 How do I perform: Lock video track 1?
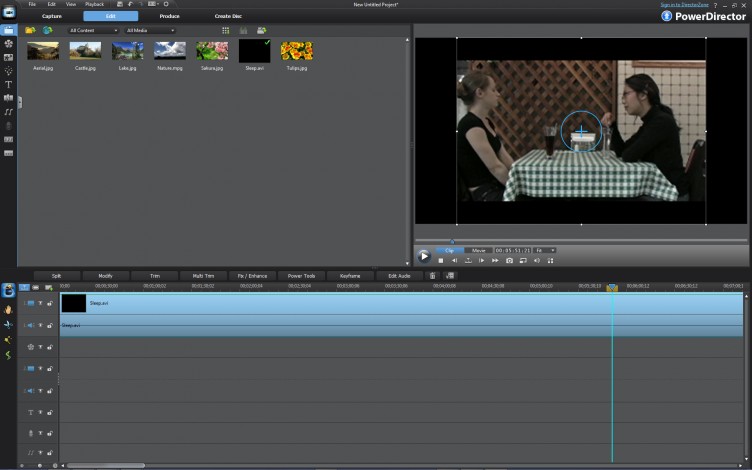point(50,304)
